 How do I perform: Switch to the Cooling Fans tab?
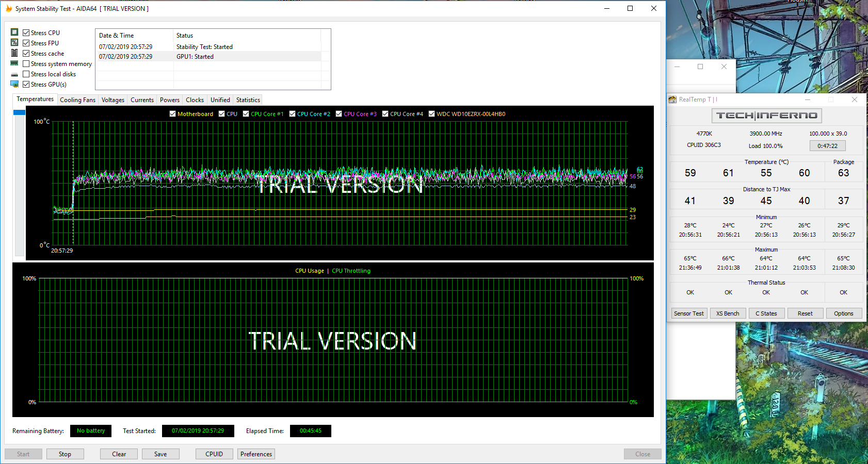(x=77, y=100)
